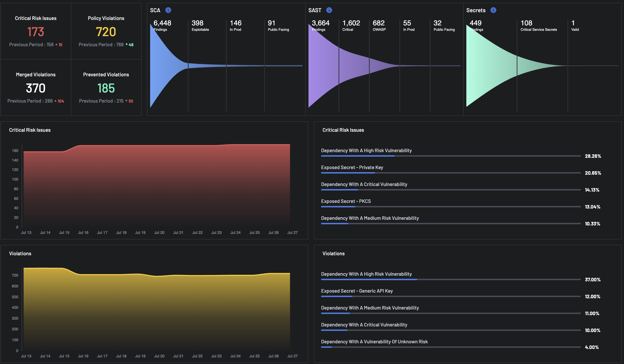Click the 'Previous Period : 215' text
The height and width of the screenshot is (364, 624).
pos(101,101)
